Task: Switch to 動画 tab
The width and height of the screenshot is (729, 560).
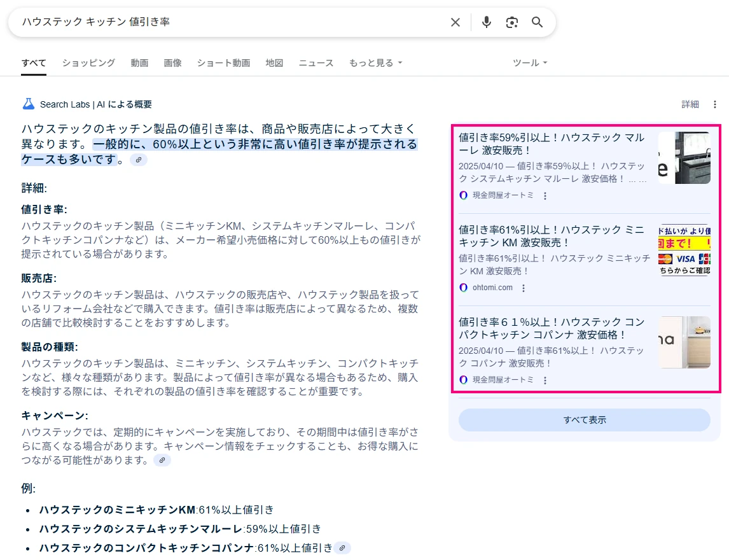Action: (x=139, y=63)
